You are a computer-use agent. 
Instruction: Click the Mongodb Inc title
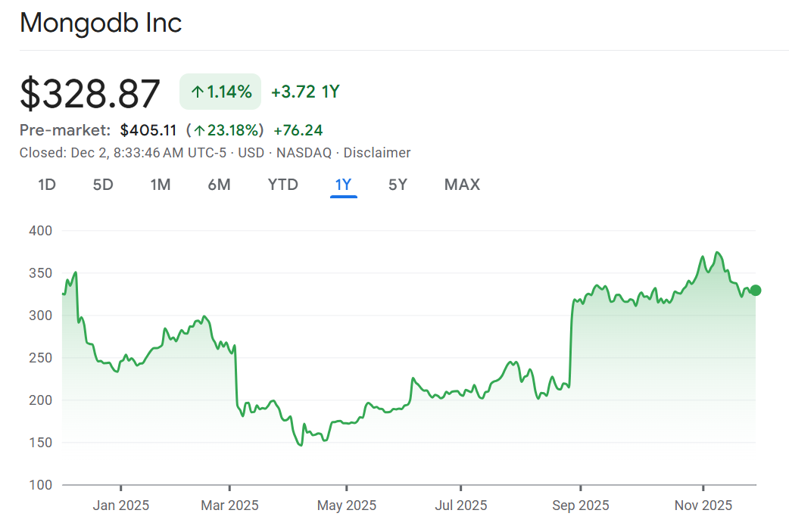101,23
